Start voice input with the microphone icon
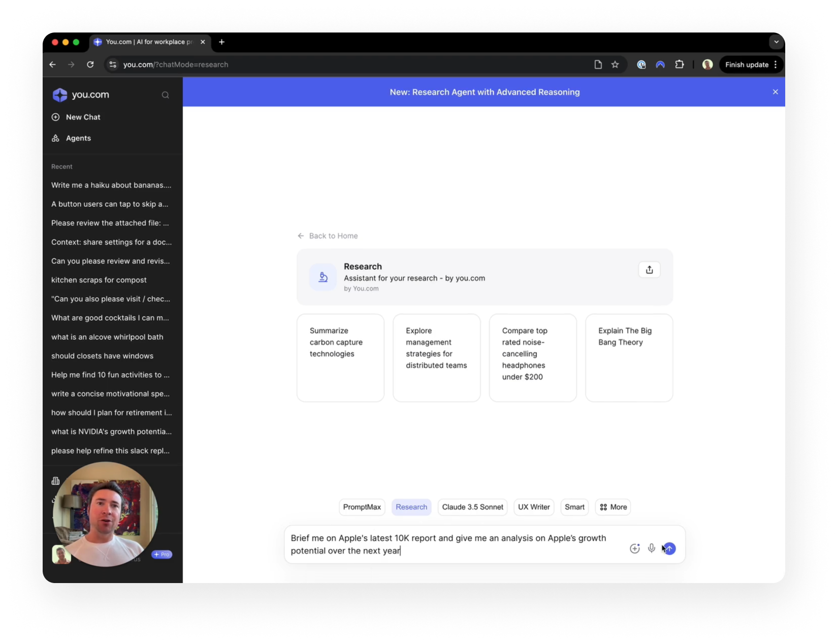 pyautogui.click(x=651, y=548)
